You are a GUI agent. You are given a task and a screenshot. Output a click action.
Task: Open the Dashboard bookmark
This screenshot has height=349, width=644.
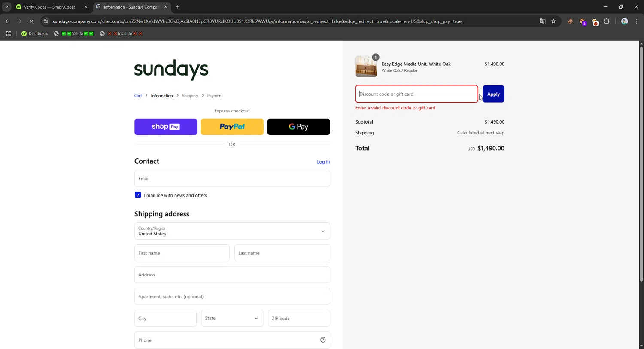point(35,33)
